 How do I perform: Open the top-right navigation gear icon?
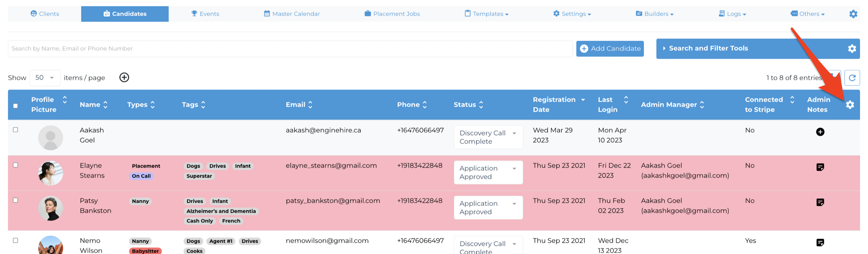pyautogui.click(x=853, y=14)
